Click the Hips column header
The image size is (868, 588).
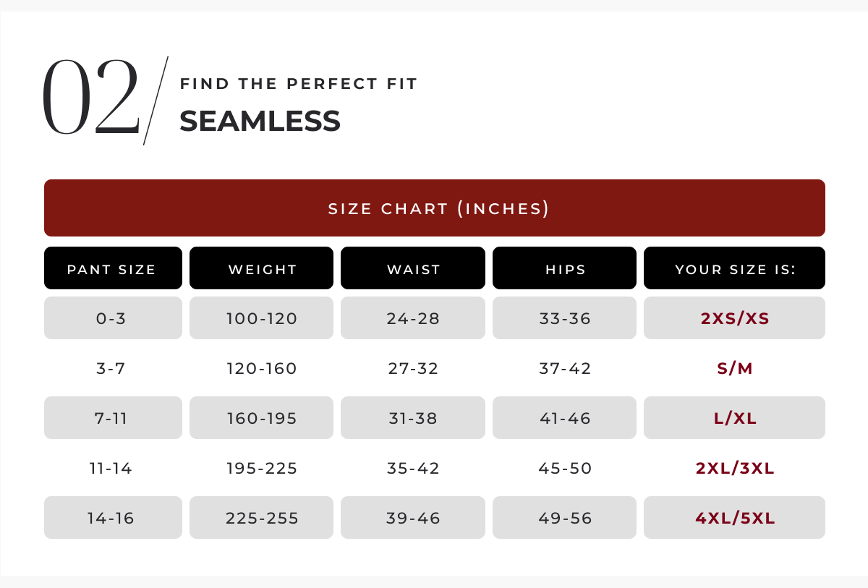[565, 269]
